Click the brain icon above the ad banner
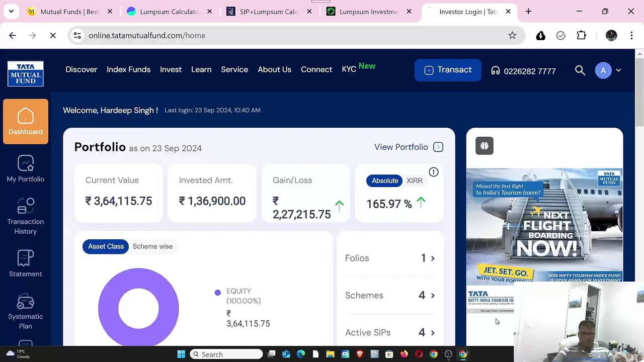Viewport: 644px width, 362px height. pyautogui.click(x=485, y=146)
